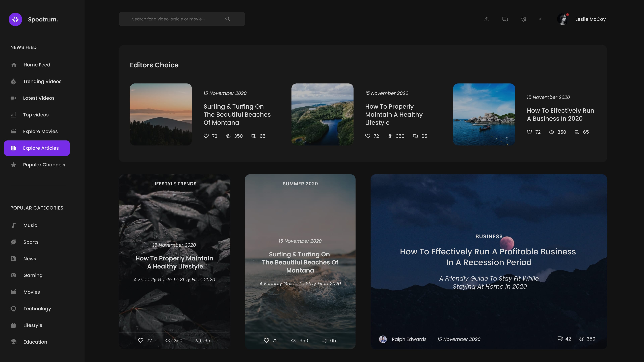Click comments icon on Summer 2020 card
The width and height of the screenshot is (644, 362).
point(324,341)
